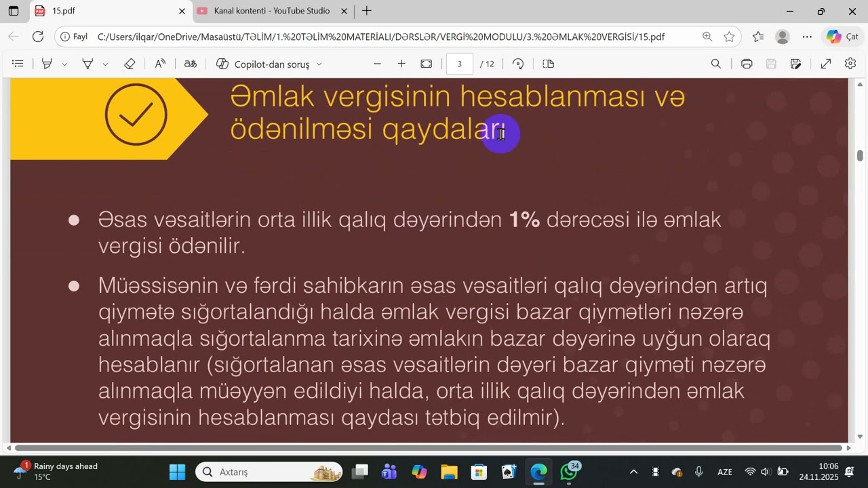Open Copilot Çat button
868x488 pixels.
click(x=842, y=37)
